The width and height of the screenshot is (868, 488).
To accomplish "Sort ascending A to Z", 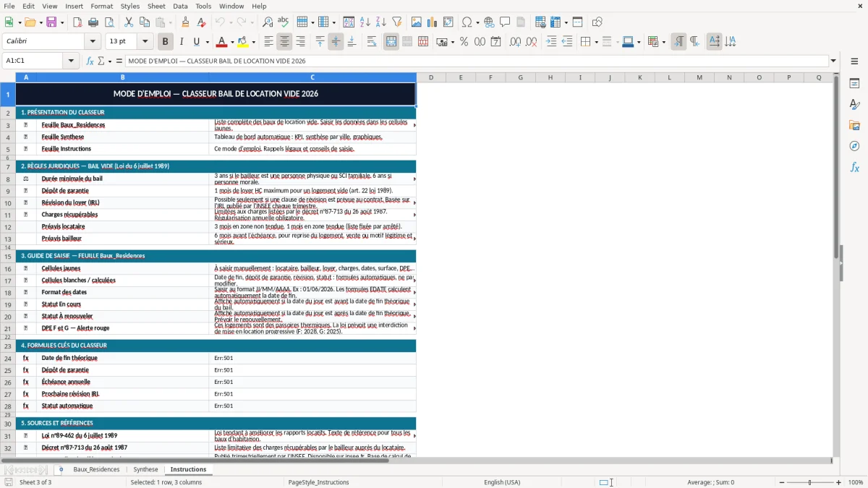I will (365, 22).
